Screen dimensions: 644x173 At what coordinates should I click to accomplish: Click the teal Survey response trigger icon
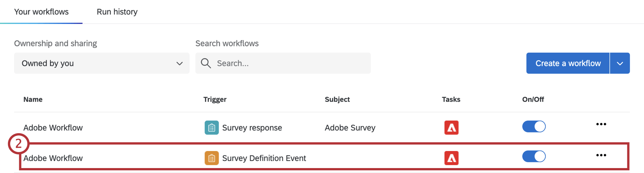click(211, 128)
